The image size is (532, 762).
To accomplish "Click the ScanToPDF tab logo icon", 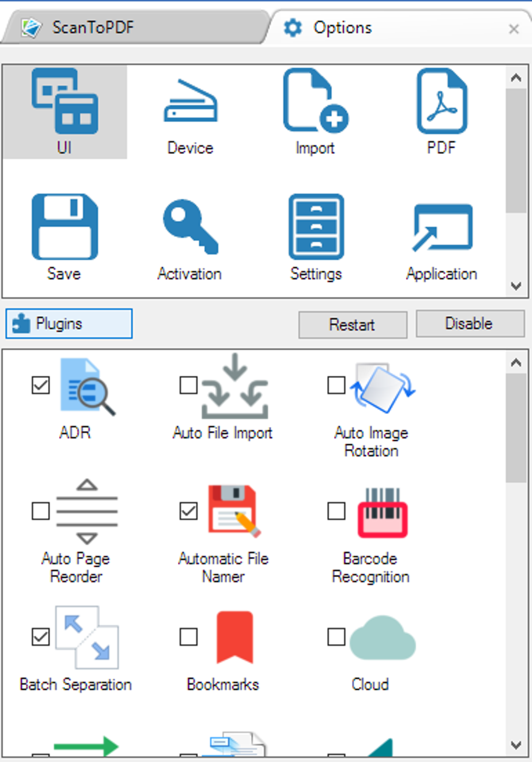I will click(31, 28).
